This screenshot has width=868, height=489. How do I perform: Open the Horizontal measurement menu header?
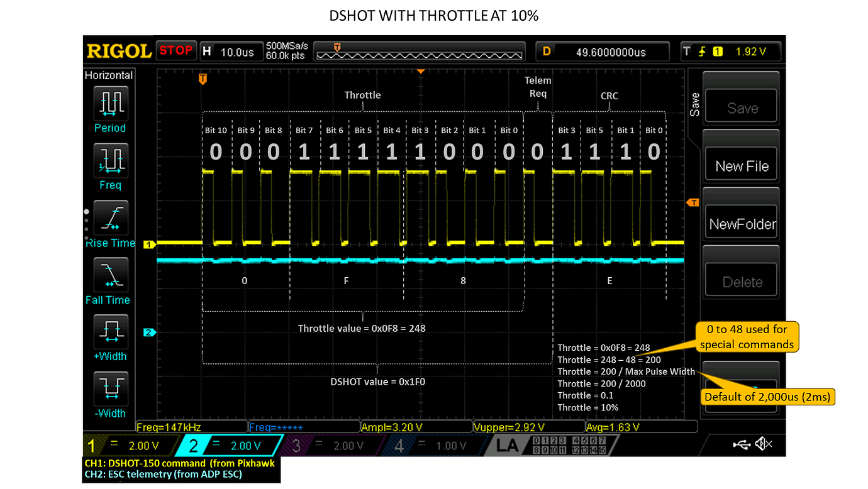point(109,75)
